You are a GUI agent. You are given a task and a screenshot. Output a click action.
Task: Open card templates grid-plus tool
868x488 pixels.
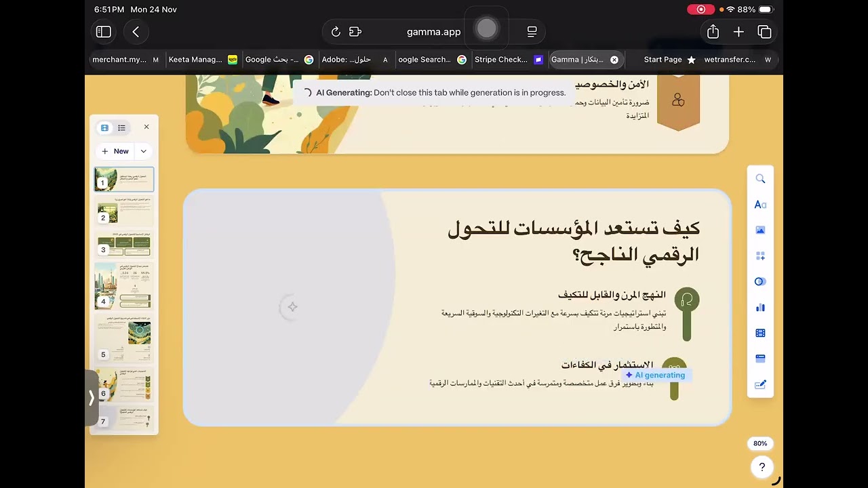click(760, 256)
